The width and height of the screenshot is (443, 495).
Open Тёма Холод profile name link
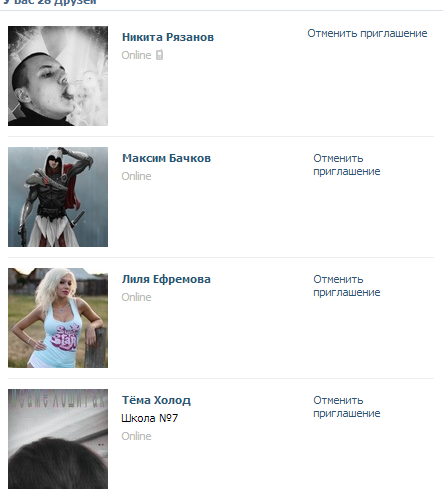[x=156, y=400]
